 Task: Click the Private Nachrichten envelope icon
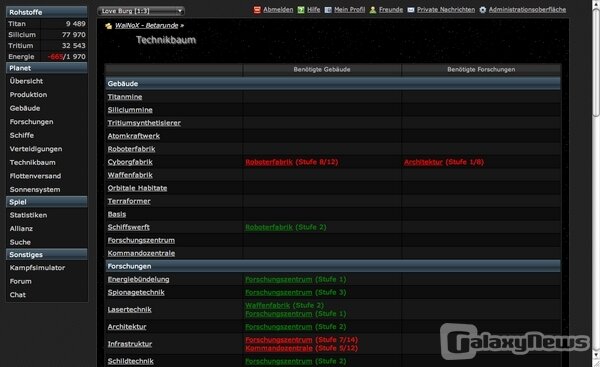pos(411,10)
